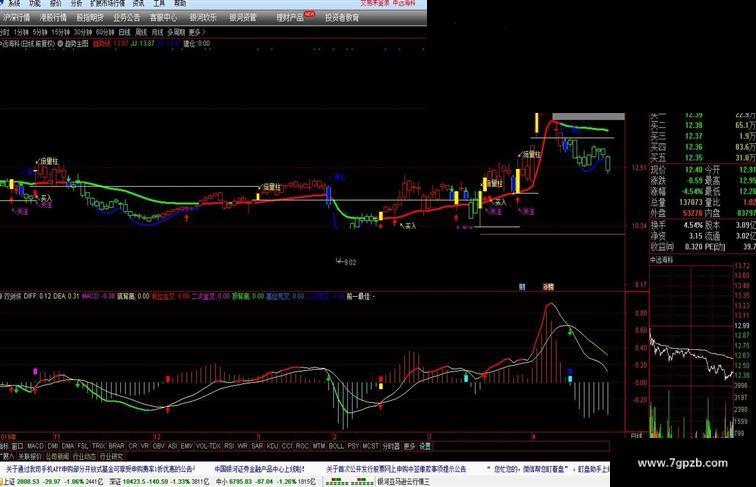Select the BOLL indicator tab
Screen dimensions: 756x487
tap(336, 446)
